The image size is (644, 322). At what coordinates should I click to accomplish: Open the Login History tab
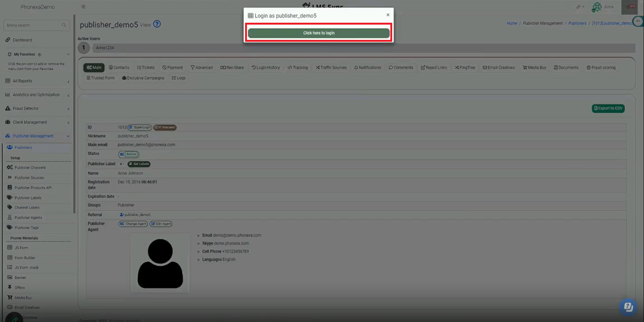pos(266,68)
